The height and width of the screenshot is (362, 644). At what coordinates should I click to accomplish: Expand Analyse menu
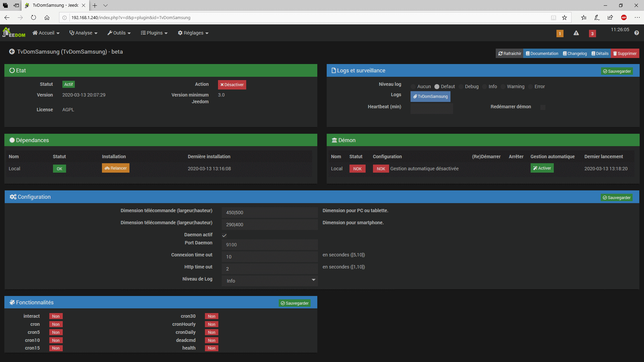[x=83, y=33]
